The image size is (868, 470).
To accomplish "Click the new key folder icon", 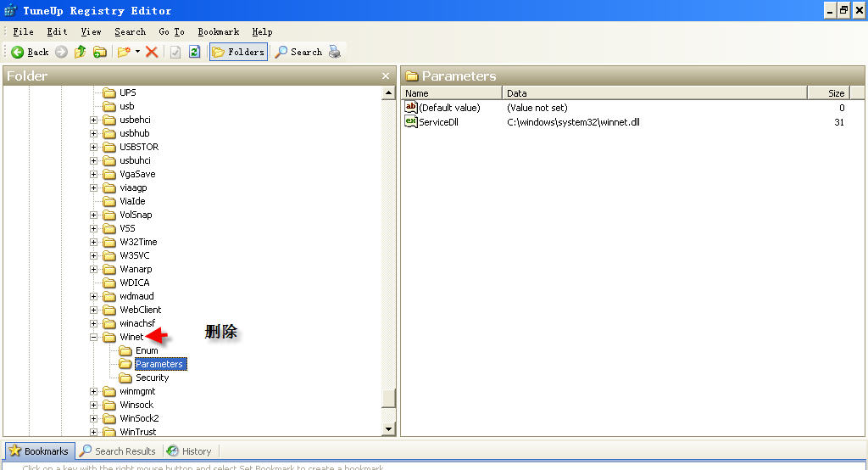I will coord(124,52).
